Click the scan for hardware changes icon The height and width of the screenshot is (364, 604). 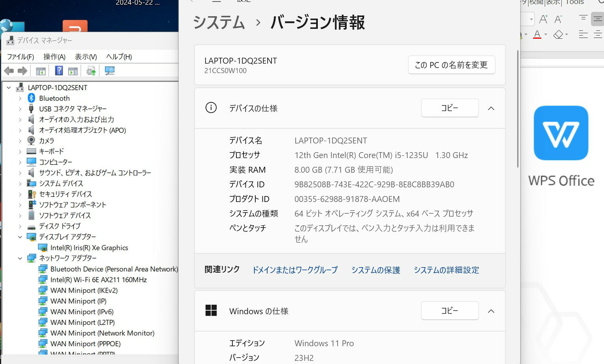(109, 71)
